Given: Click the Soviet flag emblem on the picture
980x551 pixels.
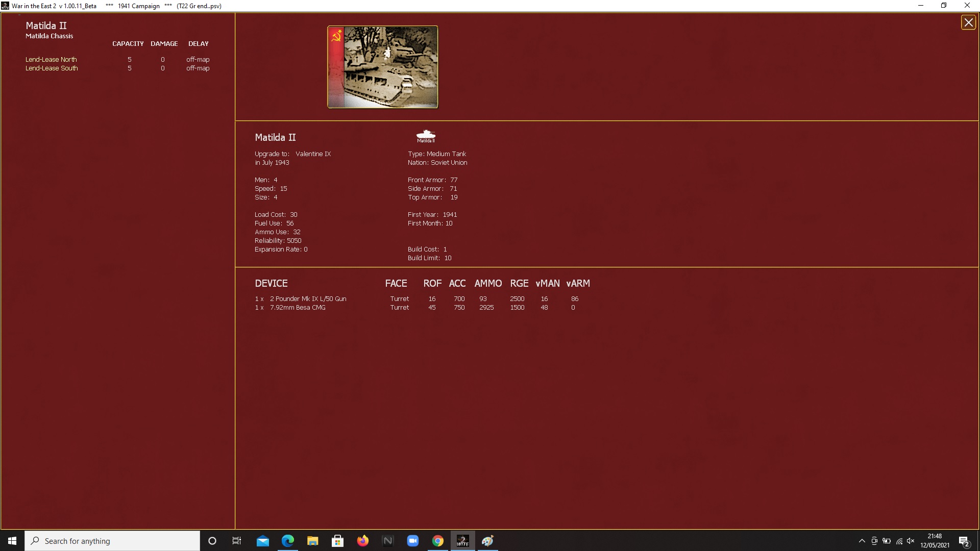Looking at the screenshot, I should click(336, 36).
